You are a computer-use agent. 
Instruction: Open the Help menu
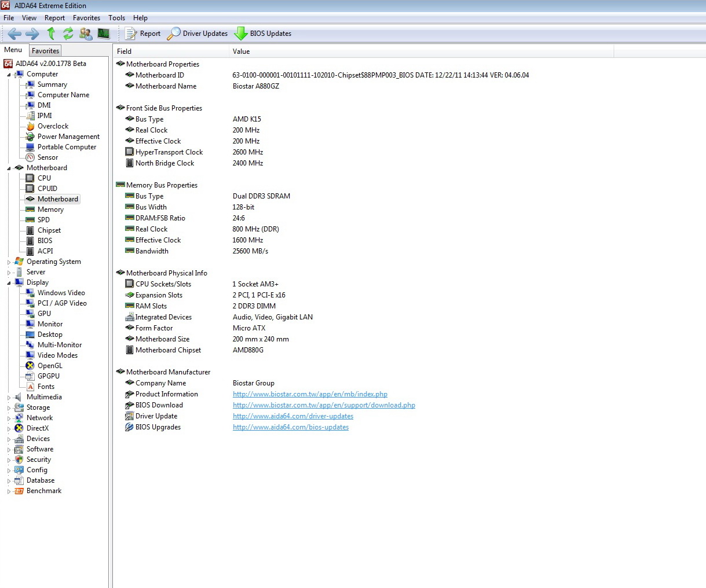pyautogui.click(x=140, y=18)
